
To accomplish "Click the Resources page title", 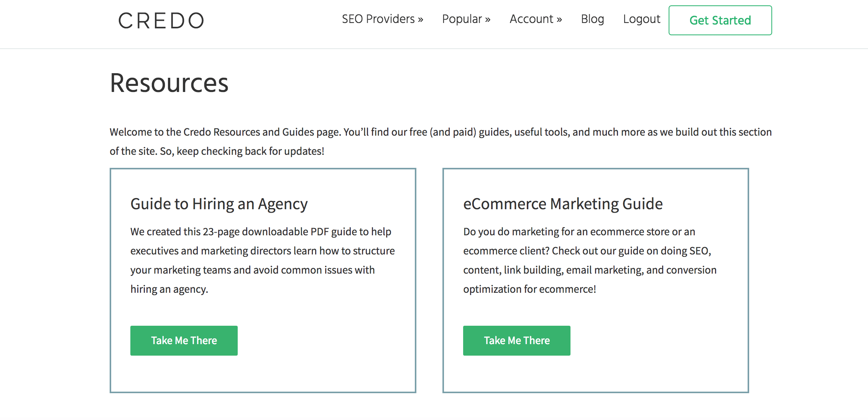I will pyautogui.click(x=169, y=83).
